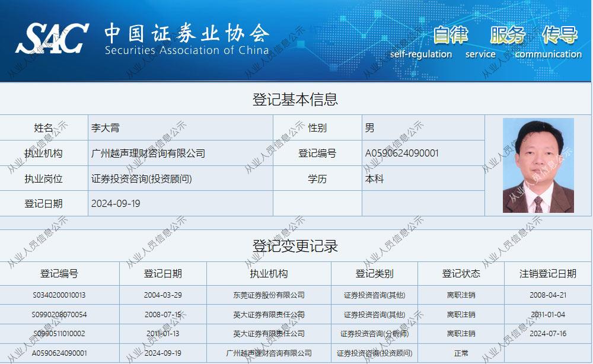The width and height of the screenshot is (593, 364).
Task: Click the 登记编号 column header
Action: (59, 273)
